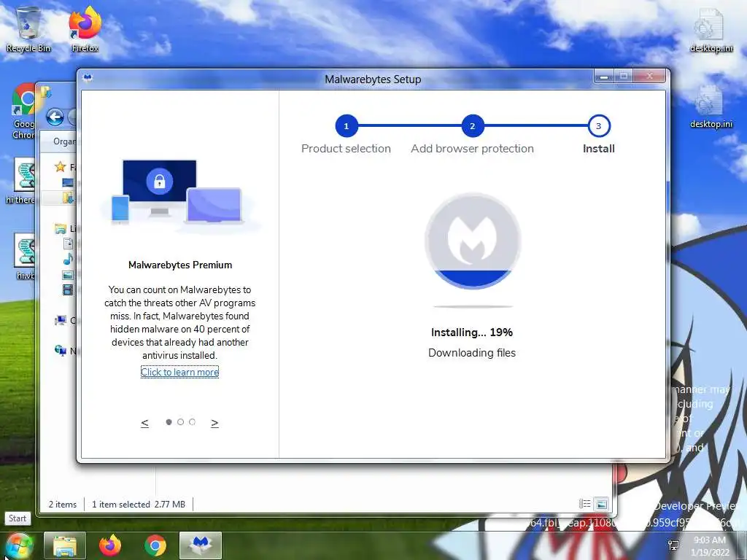Click the Favorites star in Explorer sidebar
The image size is (747, 560).
point(60,167)
